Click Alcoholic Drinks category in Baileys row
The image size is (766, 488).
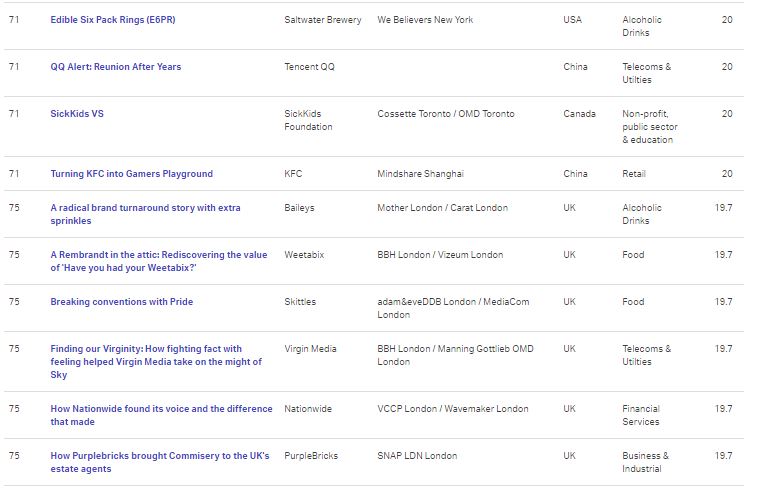tap(642, 214)
